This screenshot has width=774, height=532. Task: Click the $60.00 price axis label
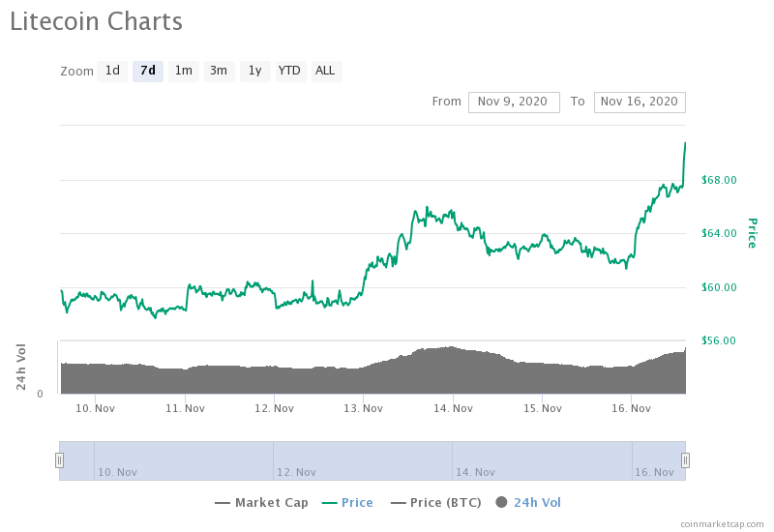719,287
